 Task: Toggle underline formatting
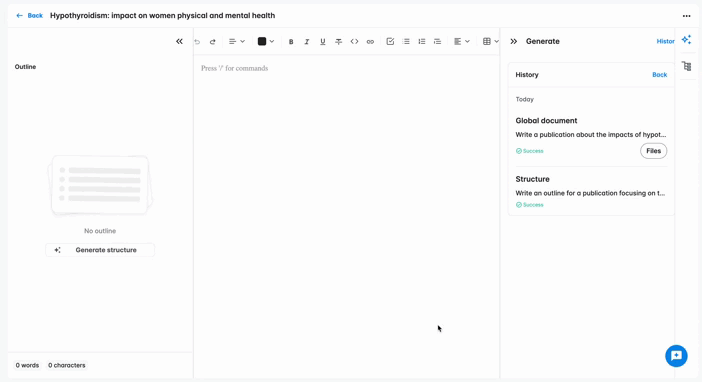[x=322, y=42]
